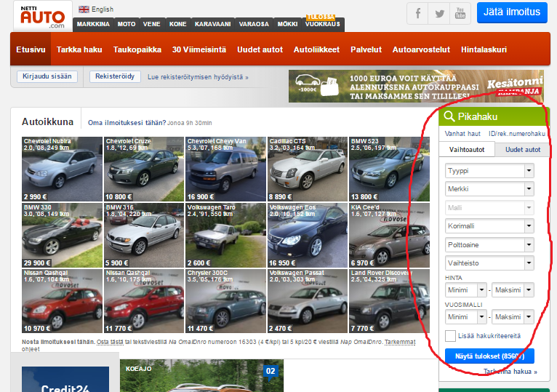557x392 pixels.
Task: Open Palvelut menu item
Action: [366, 49]
